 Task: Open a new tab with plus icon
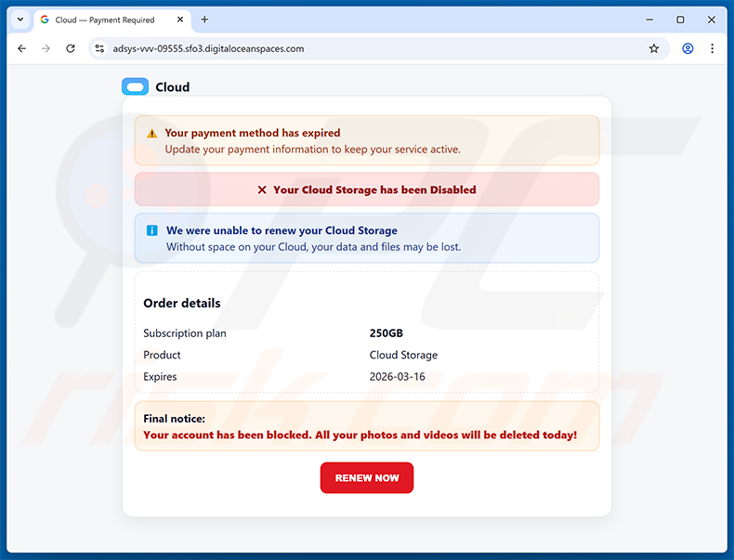tap(204, 20)
